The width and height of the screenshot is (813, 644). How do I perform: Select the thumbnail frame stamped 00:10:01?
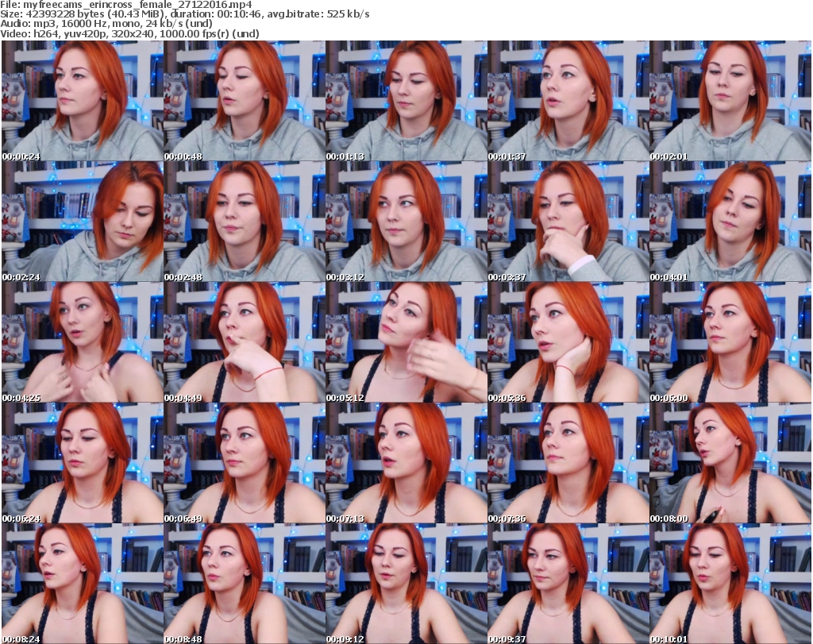730,584
